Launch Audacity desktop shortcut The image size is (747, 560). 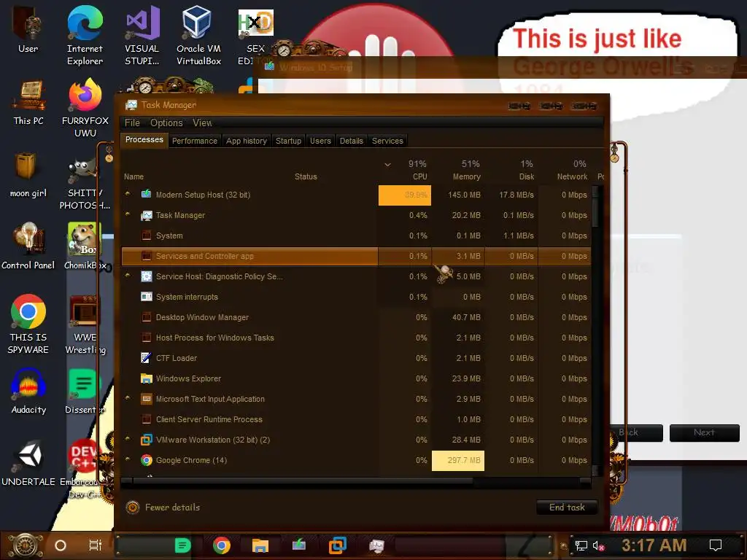pos(28,392)
